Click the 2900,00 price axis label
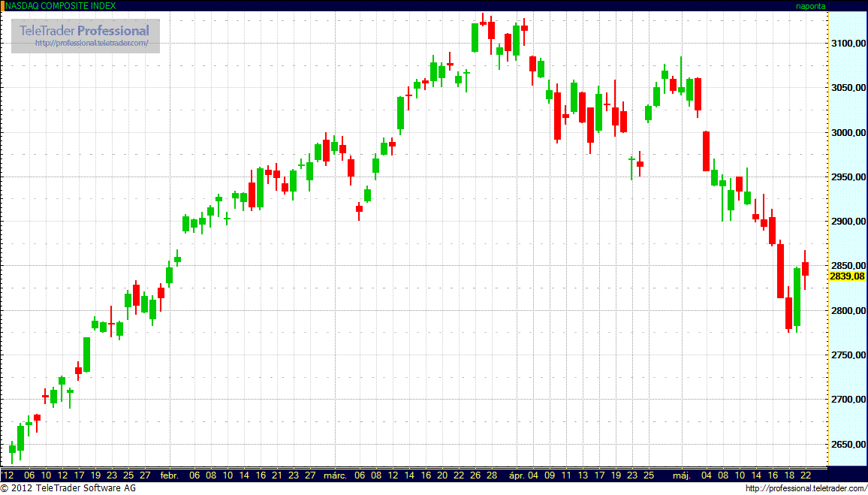This screenshot has height=495, width=868. click(x=847, y=222)
